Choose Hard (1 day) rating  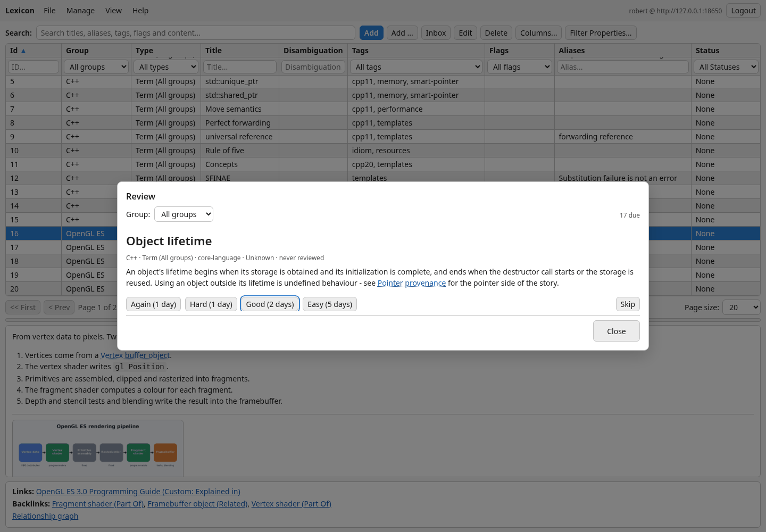[211, 304]
